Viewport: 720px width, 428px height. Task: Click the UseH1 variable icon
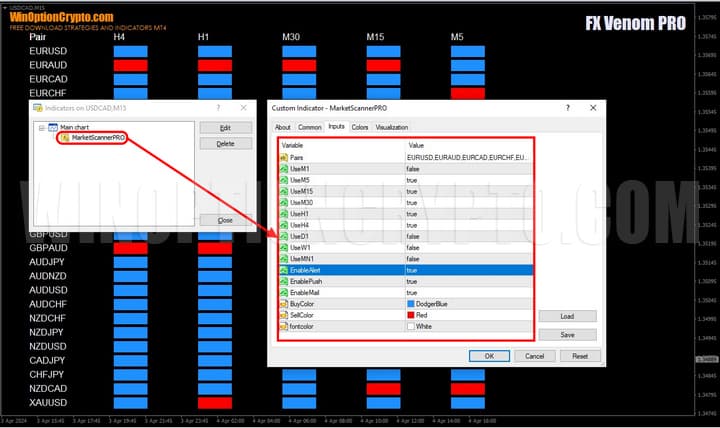pos(284,214)
